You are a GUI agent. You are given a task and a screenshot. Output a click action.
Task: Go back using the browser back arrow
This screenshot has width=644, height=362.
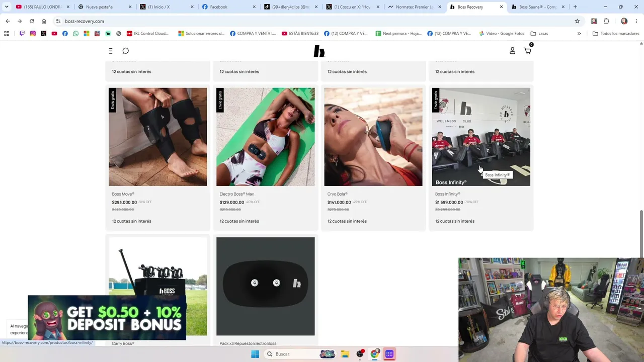(8, 21)
